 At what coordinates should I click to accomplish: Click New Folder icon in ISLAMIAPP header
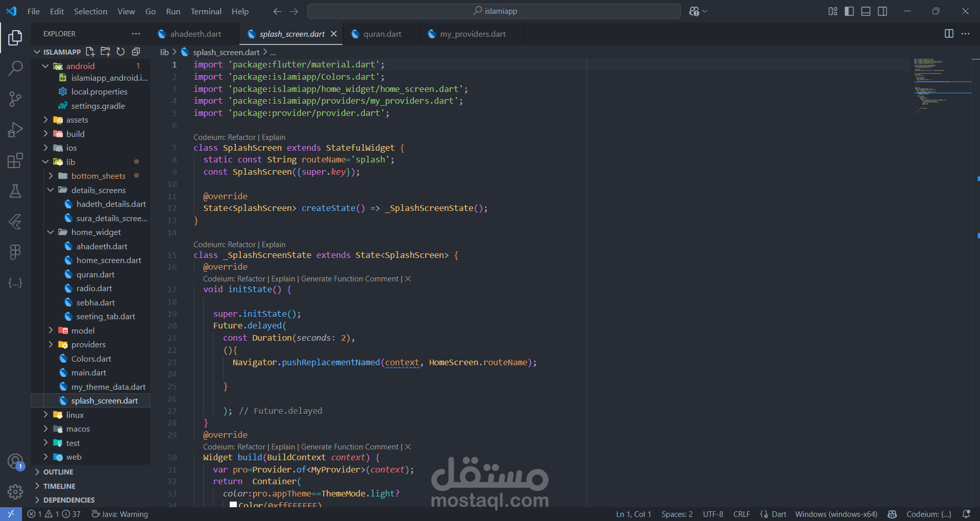[106, 52]
